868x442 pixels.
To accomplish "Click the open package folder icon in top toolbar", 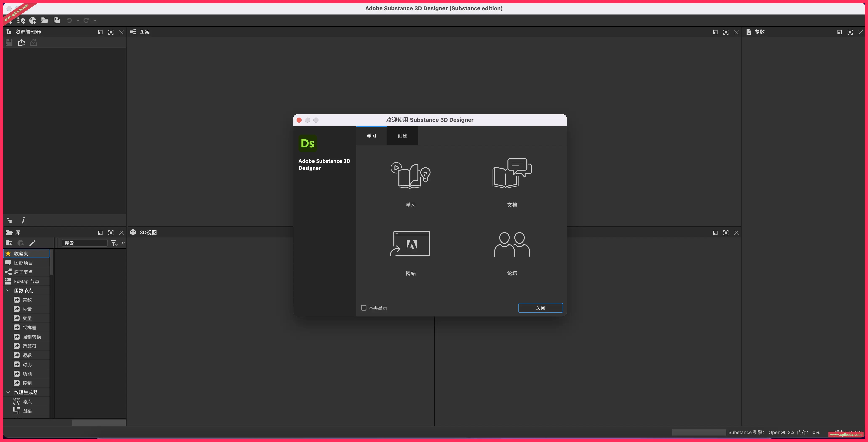I will pyautogui.click(x=44, y=21).
